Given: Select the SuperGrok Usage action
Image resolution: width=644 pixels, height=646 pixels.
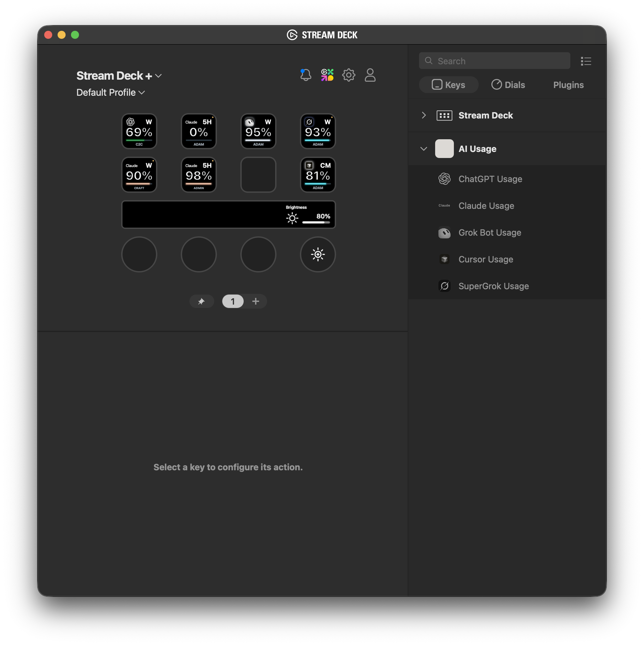Looking at the screenshot, I should (x=507, y=286).
